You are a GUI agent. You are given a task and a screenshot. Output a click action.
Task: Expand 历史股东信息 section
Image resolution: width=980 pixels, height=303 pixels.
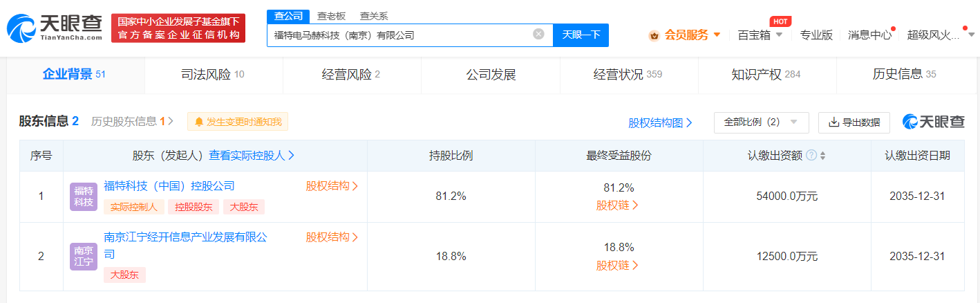pyautogui.click(x=132, y=122)
